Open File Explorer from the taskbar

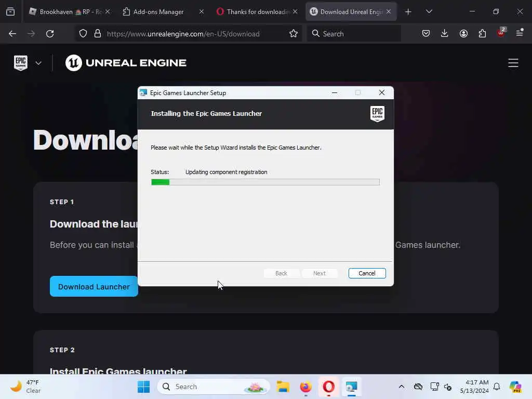tap(283, 387)
